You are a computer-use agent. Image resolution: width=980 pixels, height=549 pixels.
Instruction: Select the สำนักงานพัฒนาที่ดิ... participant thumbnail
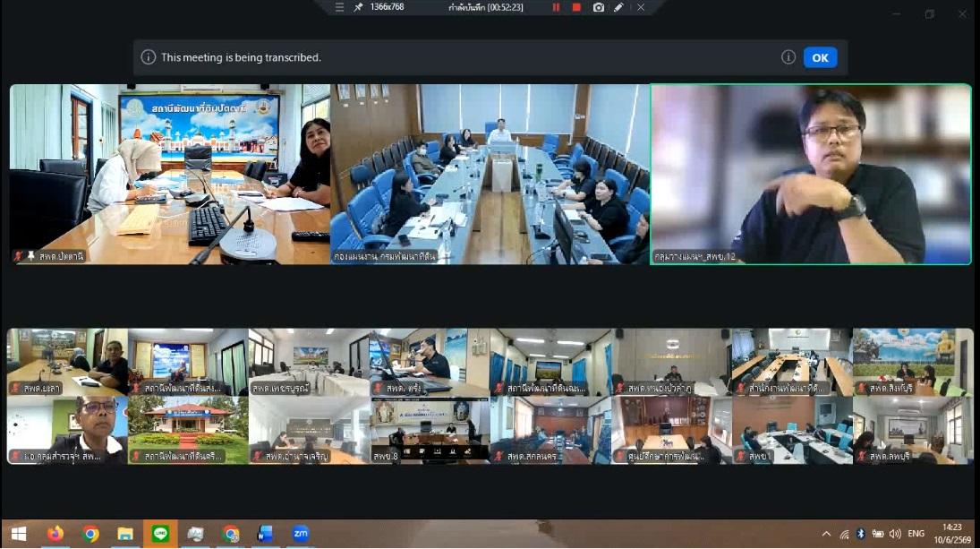point(792,362)
